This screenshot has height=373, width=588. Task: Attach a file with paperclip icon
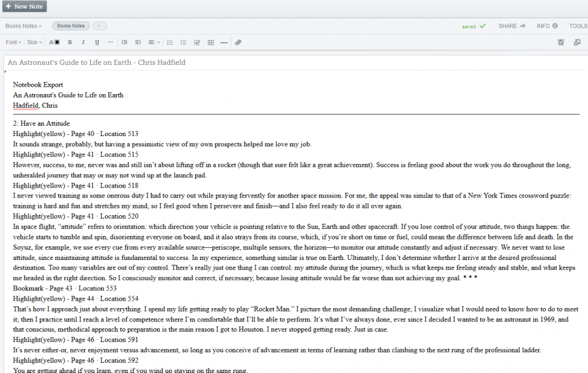point(238,42)
